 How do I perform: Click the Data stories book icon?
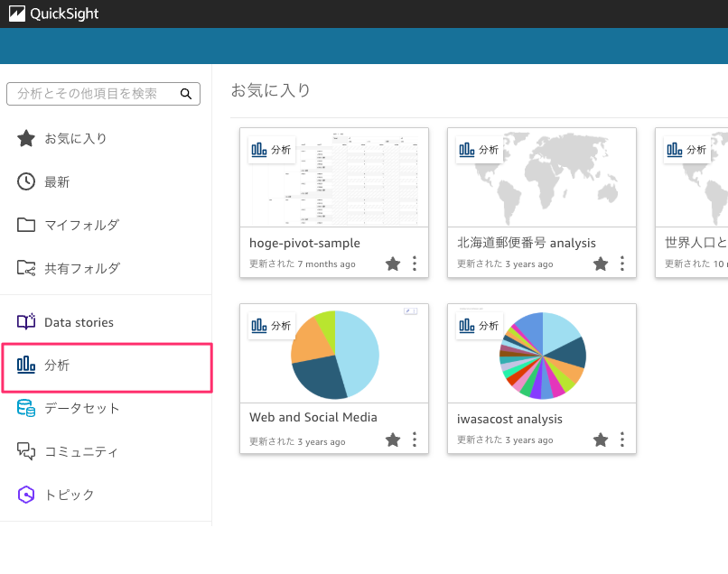(26, 321)
